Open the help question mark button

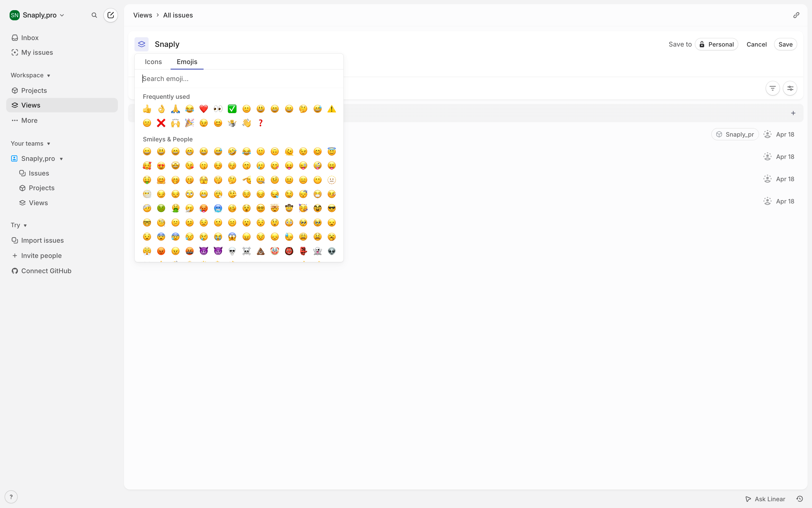[11, 497]
